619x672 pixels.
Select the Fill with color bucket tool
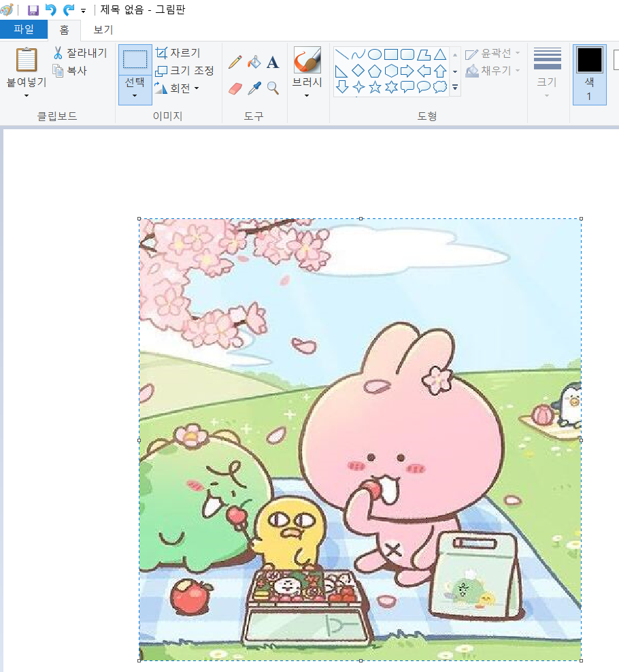[x=254, y=62]
